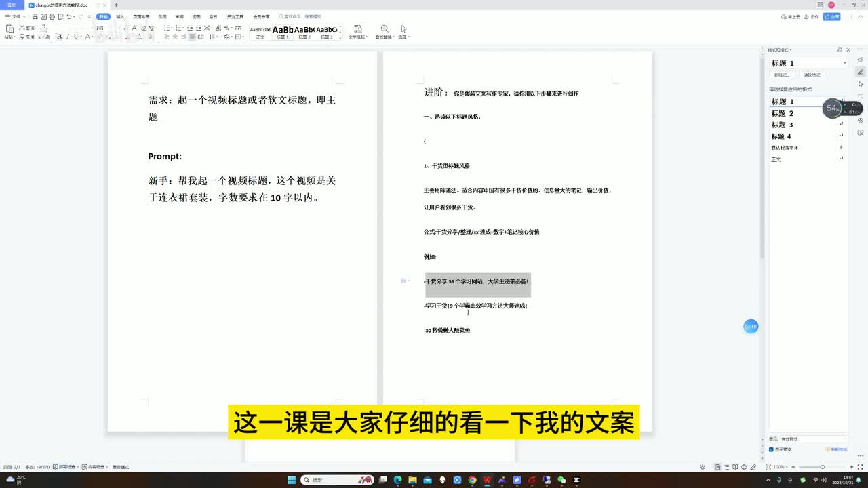
Task: Pin the Styles and Formatting panel
Action: pos(840,50)
